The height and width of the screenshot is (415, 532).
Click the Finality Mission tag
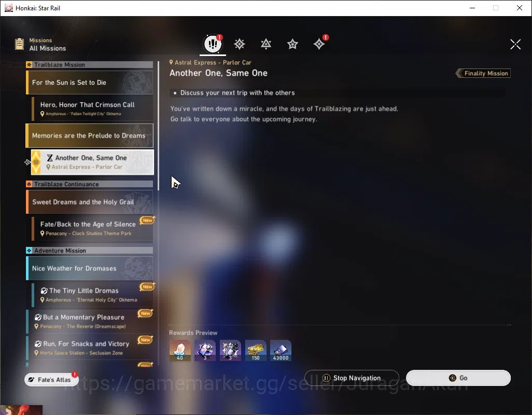[x=483, y=73]
